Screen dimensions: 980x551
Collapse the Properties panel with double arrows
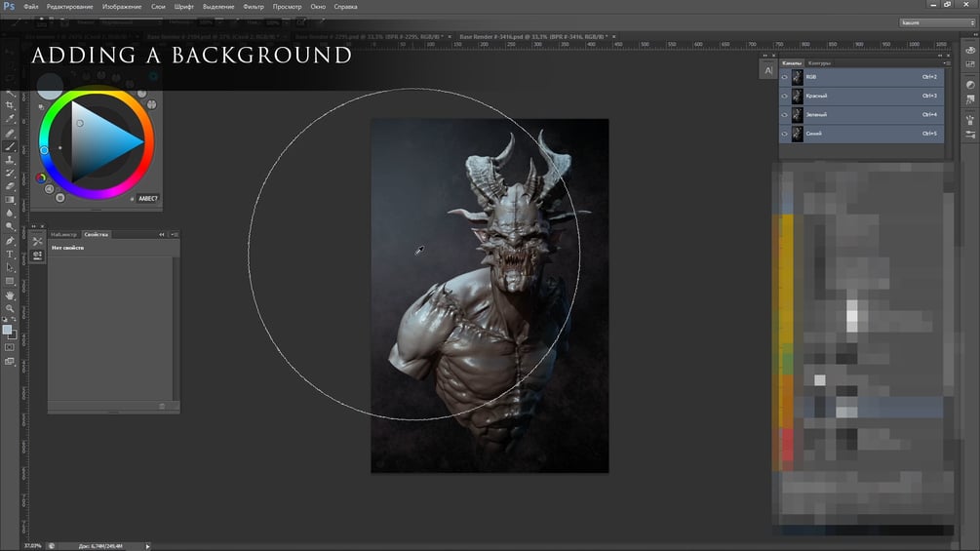[x=162, y=234]
